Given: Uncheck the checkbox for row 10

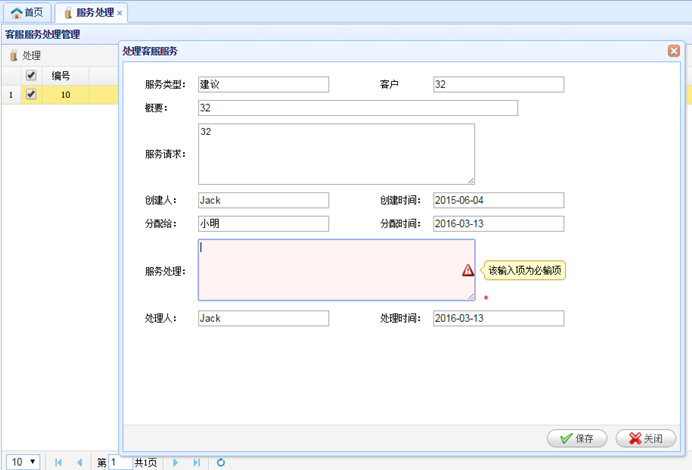Looking at the screenshot, I should [x=31, y=94].
